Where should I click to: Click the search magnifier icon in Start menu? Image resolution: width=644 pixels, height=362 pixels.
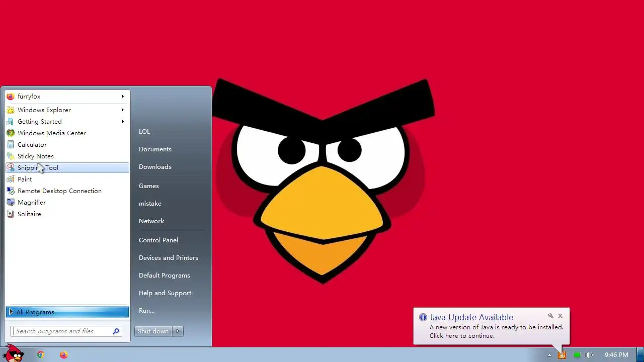[116, 331]
